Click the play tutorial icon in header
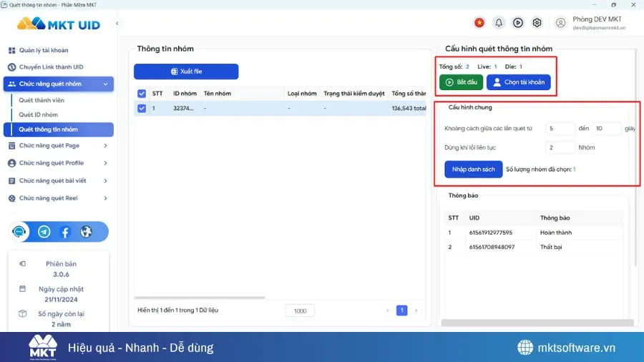This screenshot has height=362, width=644. (x=518, y=23)
